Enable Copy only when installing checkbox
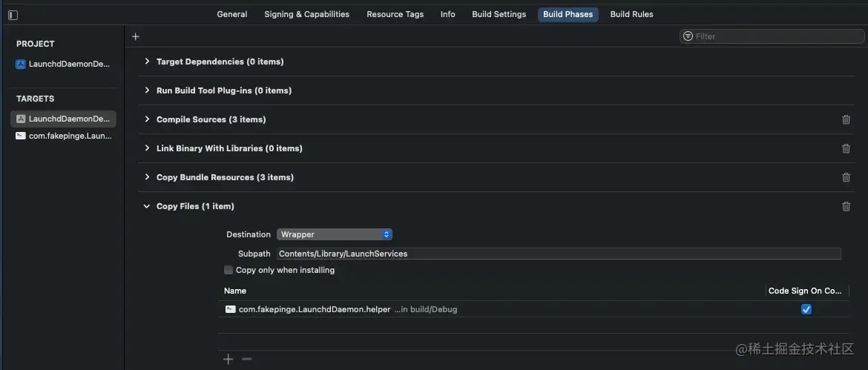Image resolution: width=868 pixels, height=370 pixels. coord(228,270)
